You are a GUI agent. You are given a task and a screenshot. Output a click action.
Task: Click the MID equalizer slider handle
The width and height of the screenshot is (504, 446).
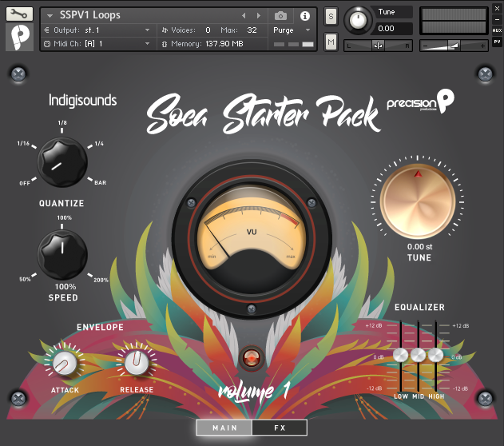417,356
